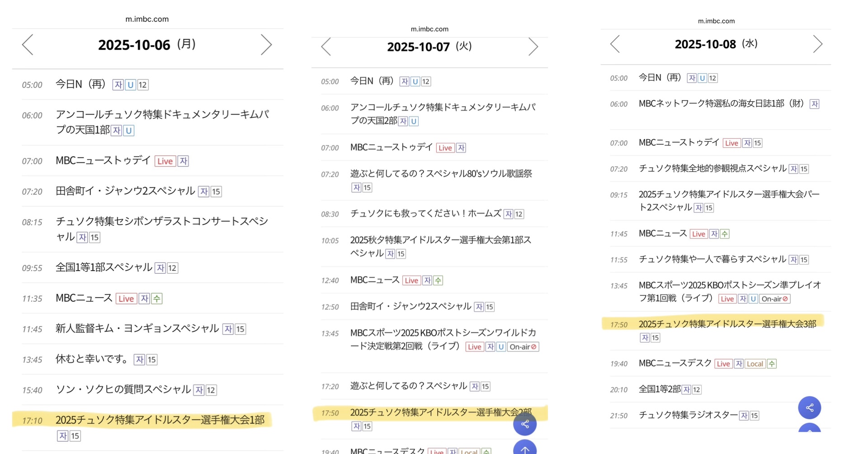This screenshot has height=454, width=868.
Task: Open highlighted 10-08 17:50 アイドルスター選手権大会3部 entry
Action: click(x=727, y=324)
